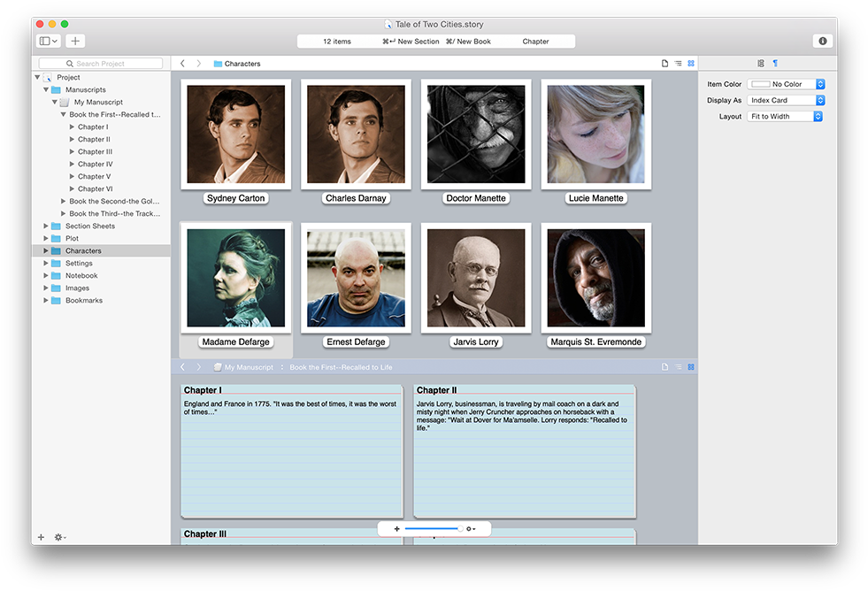This screenshot has height=591, width=868.
Task: Open the Display As Index Card dropdown
Action: pos(786,100)
